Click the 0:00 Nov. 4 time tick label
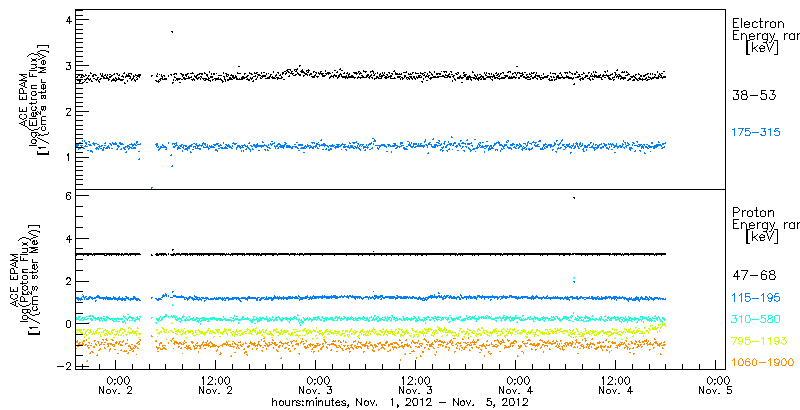Viewport: 800px width, 410px height. tap(517, 386)
